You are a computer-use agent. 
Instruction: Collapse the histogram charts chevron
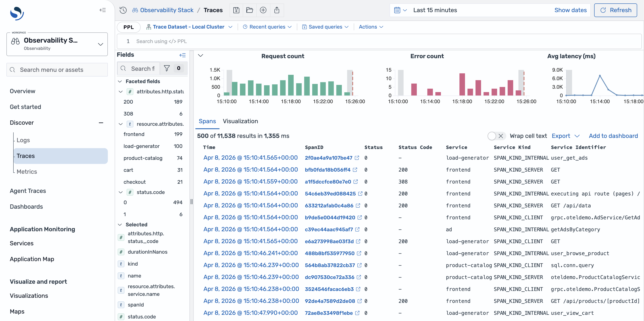[x=201, y=55]
